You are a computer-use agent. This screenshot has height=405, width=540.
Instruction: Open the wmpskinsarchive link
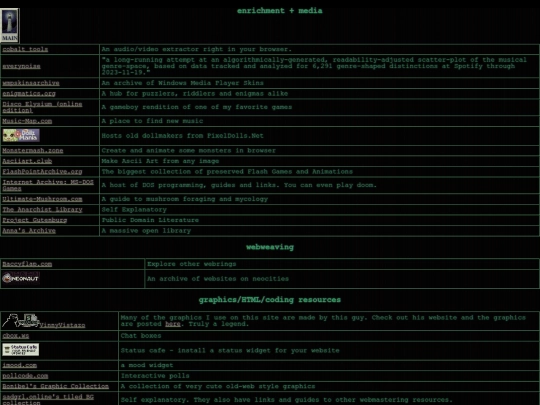31,83
